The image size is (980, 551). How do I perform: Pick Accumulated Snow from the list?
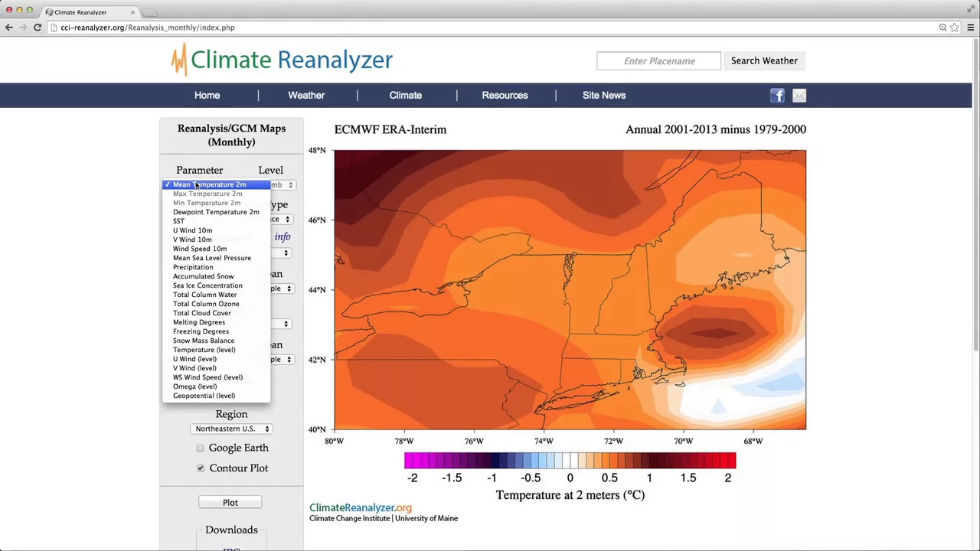pos(216,276)
